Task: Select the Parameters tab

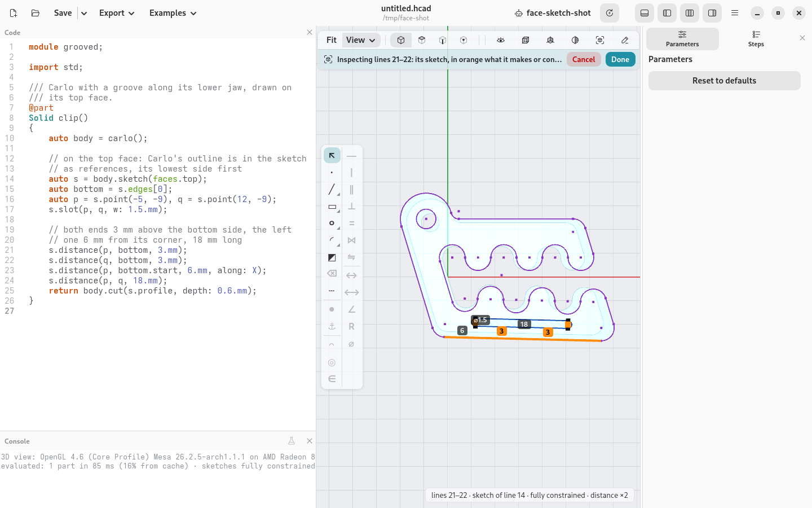Action: coord(682,39)
